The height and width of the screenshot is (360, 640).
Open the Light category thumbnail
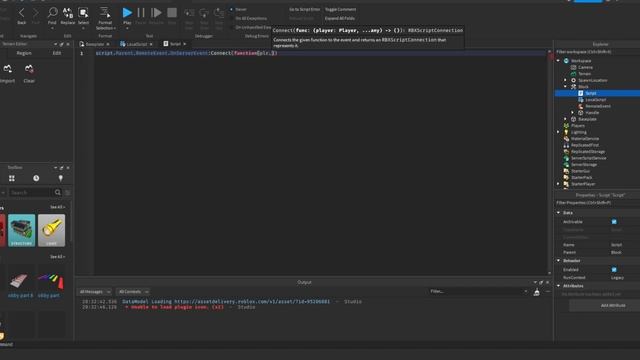[x=51, y=230]
